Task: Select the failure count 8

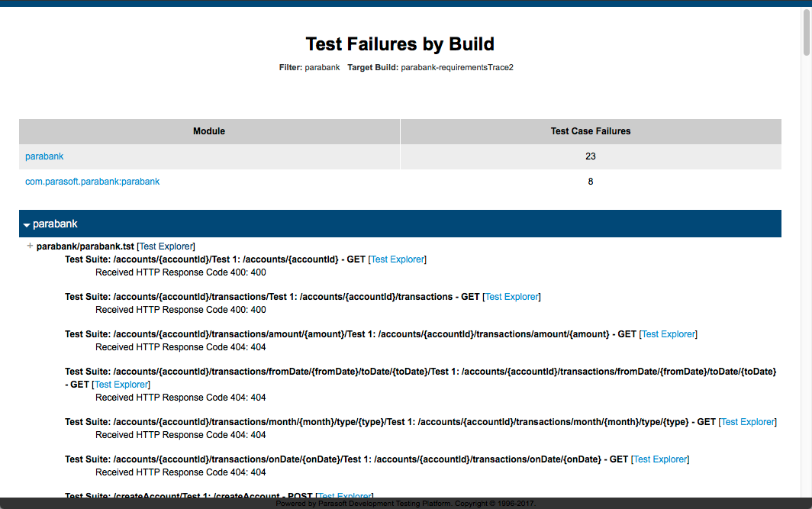Action: tap(591, 182)
